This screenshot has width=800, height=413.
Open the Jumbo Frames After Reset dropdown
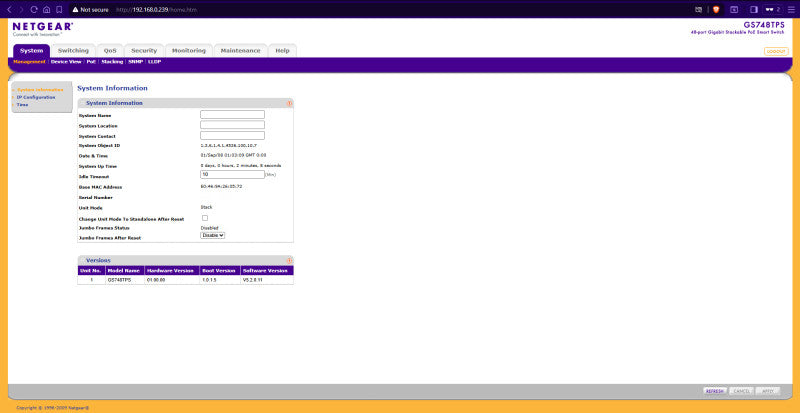tap(213, 235)
